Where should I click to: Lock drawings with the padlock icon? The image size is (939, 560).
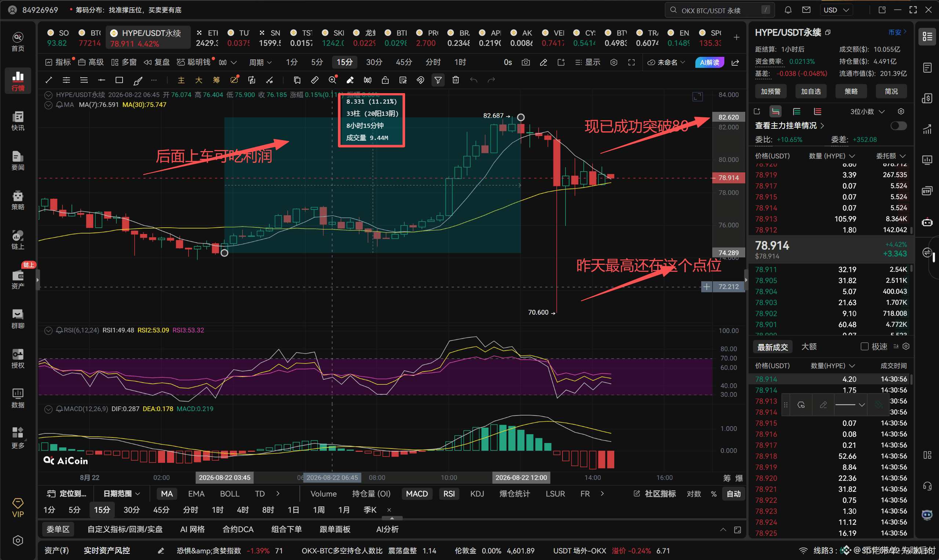pos(385,80)
